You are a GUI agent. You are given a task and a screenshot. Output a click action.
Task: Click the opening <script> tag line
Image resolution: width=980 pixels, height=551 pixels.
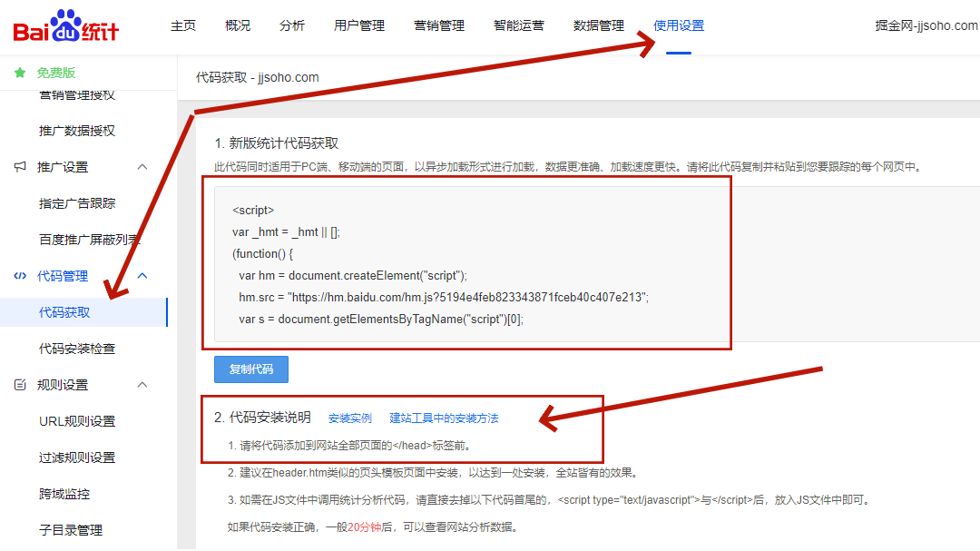[253, 211]
